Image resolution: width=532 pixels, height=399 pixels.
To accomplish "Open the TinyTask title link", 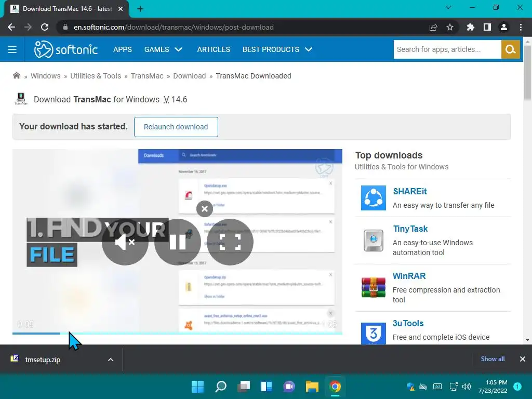I will 410,229.
